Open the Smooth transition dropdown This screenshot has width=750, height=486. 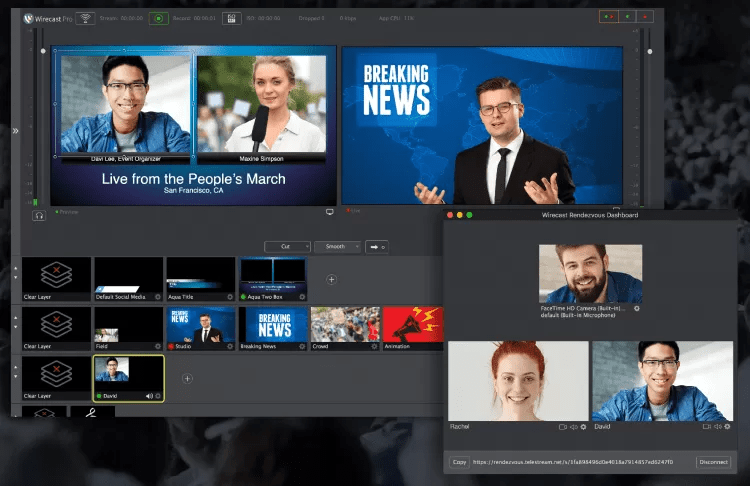pos(337,246)
